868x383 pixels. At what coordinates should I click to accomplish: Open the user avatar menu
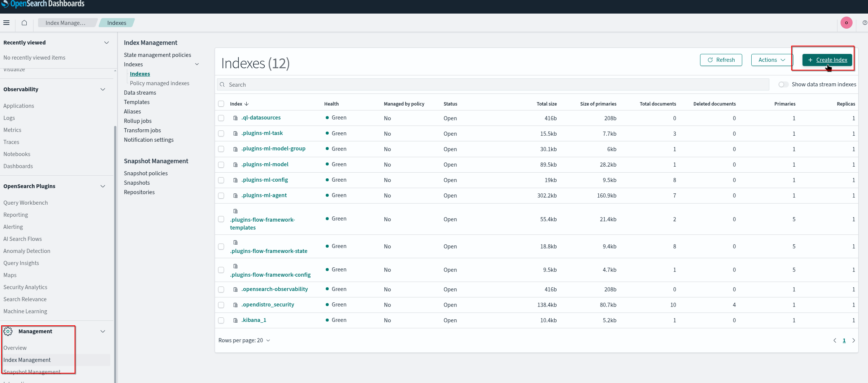pos(846,23)
